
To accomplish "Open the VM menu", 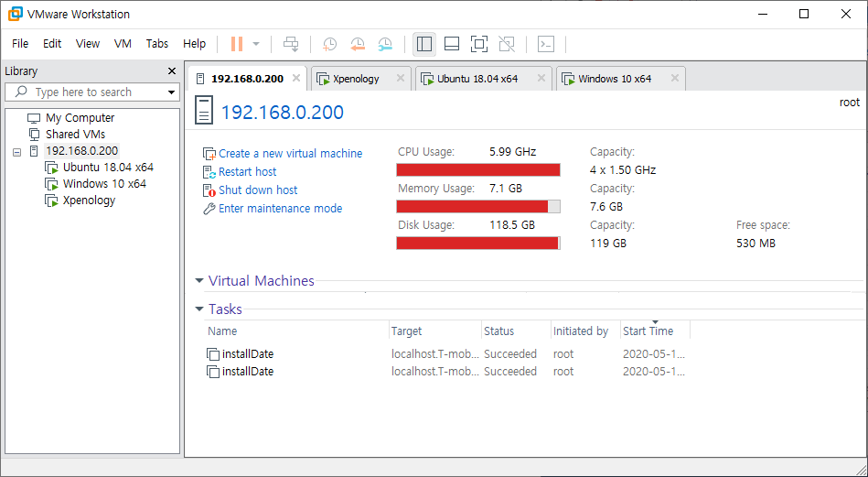I will (x=123, y=44).
